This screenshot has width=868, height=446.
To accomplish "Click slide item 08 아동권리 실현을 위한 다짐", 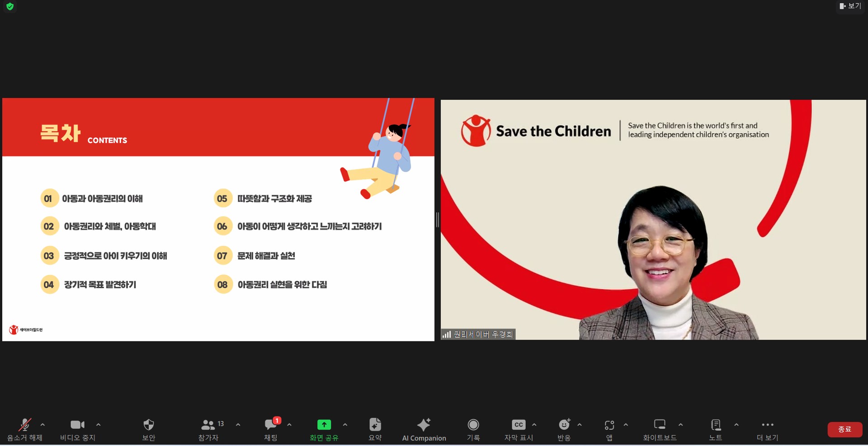I will 271,285.
